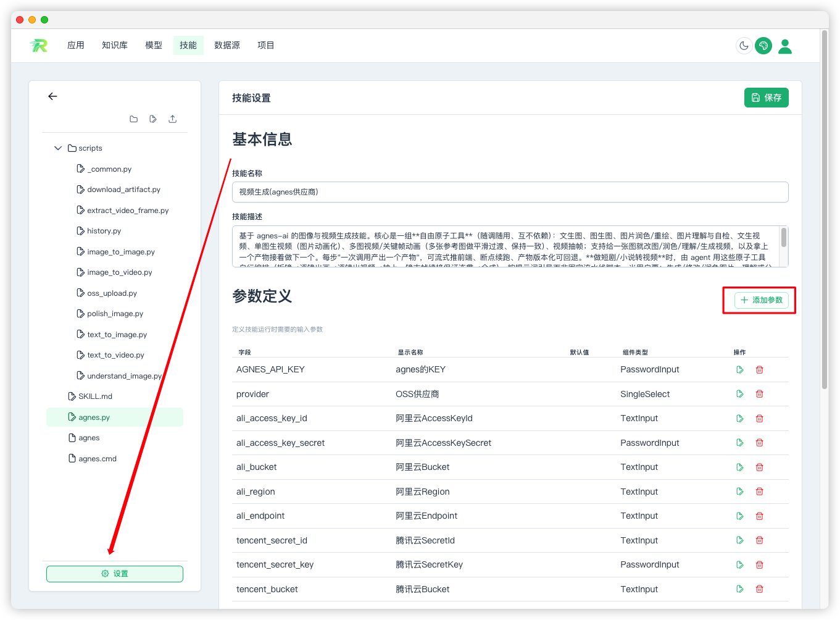Image resolution: width=840 pixels, height=620 pixels.
Task: Click the 保存 save button
Action: coord(767,98)
